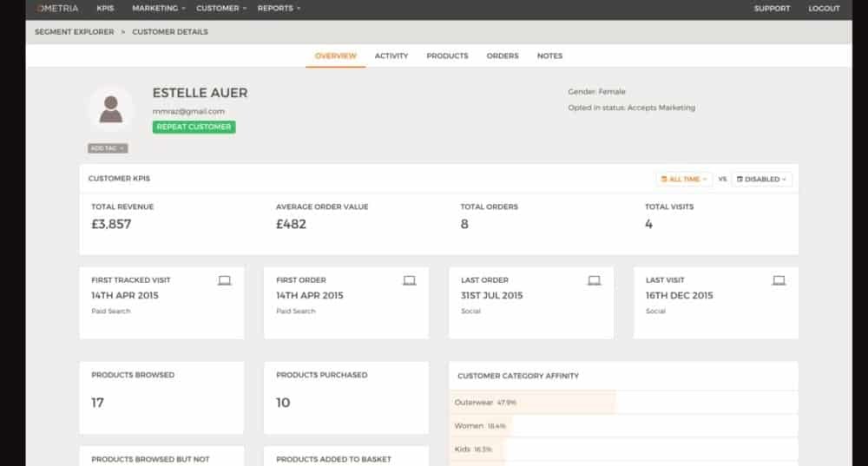Open the Customer menu
Screen dimensions: 868x466
tap(220, 9)
